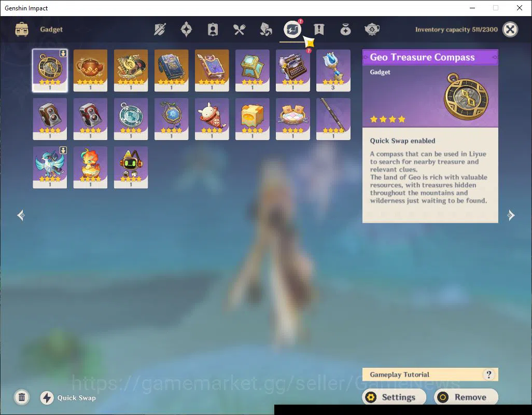
Task: Click the four-star rating in detail panel
Action: point(388,119)
